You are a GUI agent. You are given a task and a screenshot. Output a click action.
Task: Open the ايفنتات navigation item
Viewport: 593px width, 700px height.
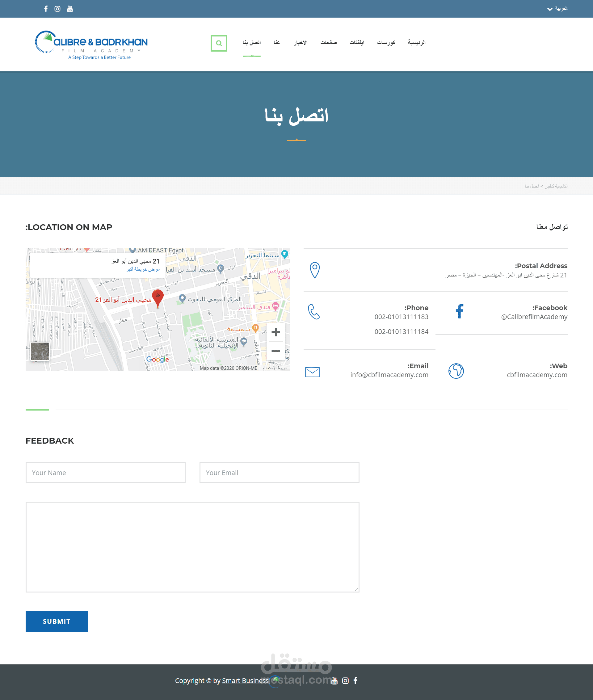(x=357, y=43)
